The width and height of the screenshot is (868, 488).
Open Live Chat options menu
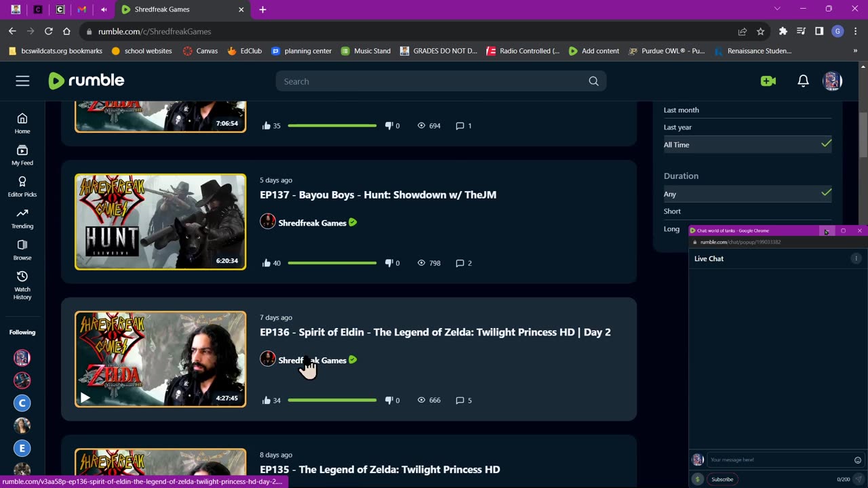click(856, 258)
